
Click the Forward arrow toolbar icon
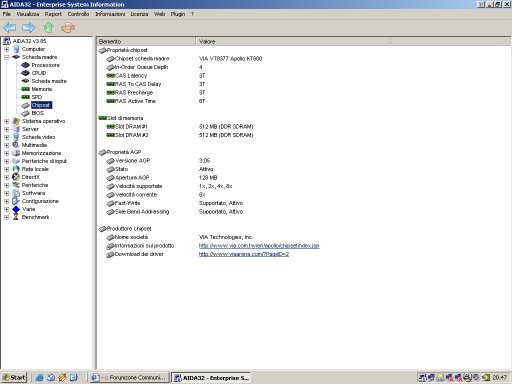pos(29,27)
